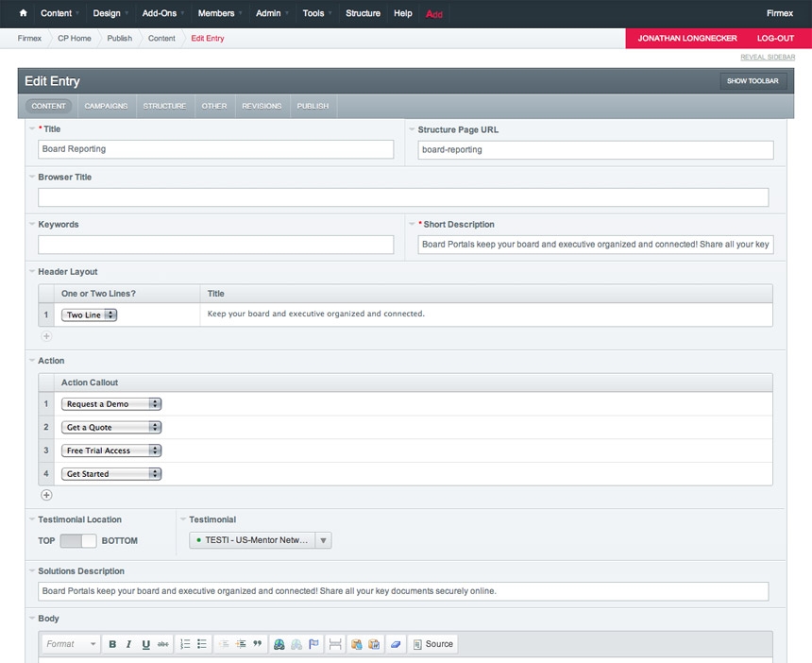The image size is (812, 663).
Task: Open the Request a Demo dropdown
Action: (x=111, y=404)
